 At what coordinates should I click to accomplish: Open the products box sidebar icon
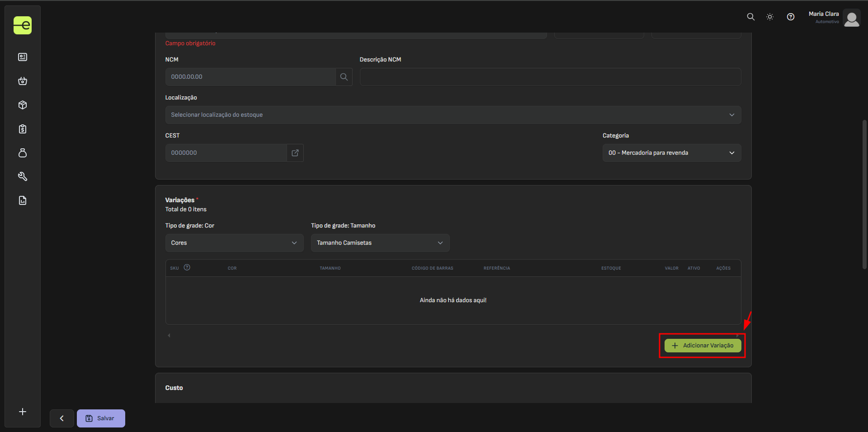click(23, 105)
